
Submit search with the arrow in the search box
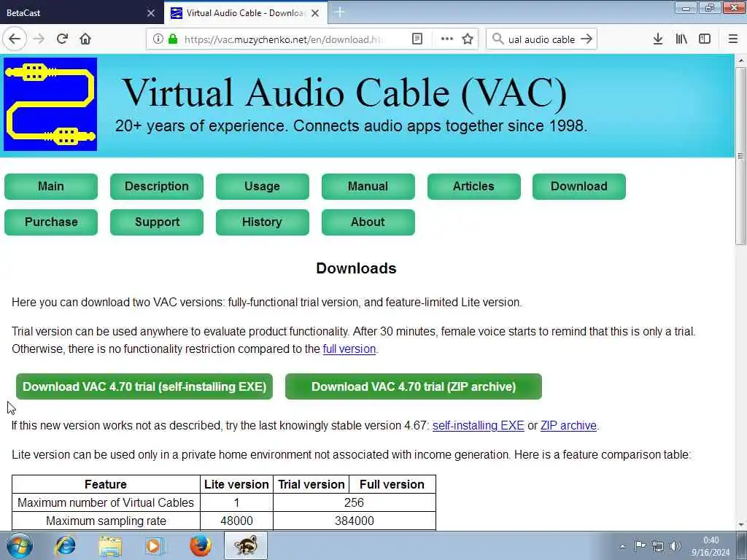(x=587, y=39)
